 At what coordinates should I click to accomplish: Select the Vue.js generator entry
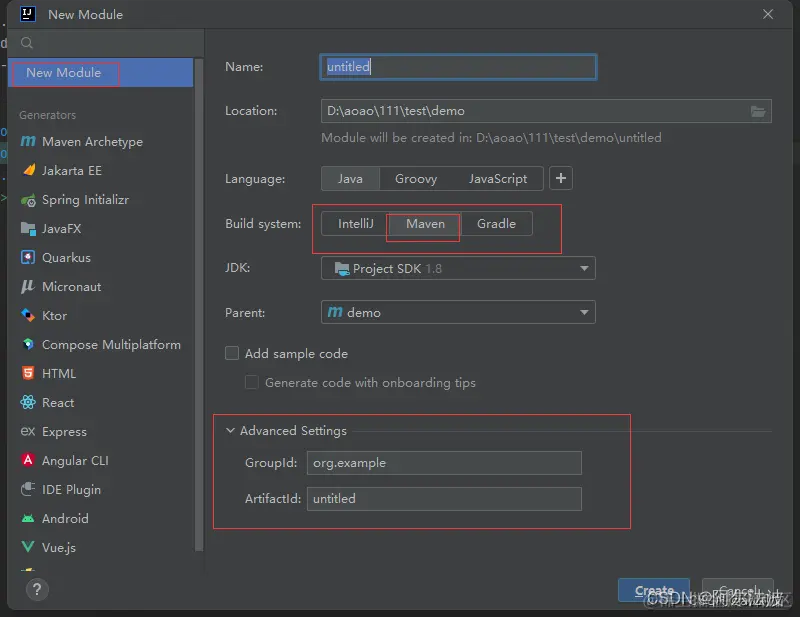101,548
